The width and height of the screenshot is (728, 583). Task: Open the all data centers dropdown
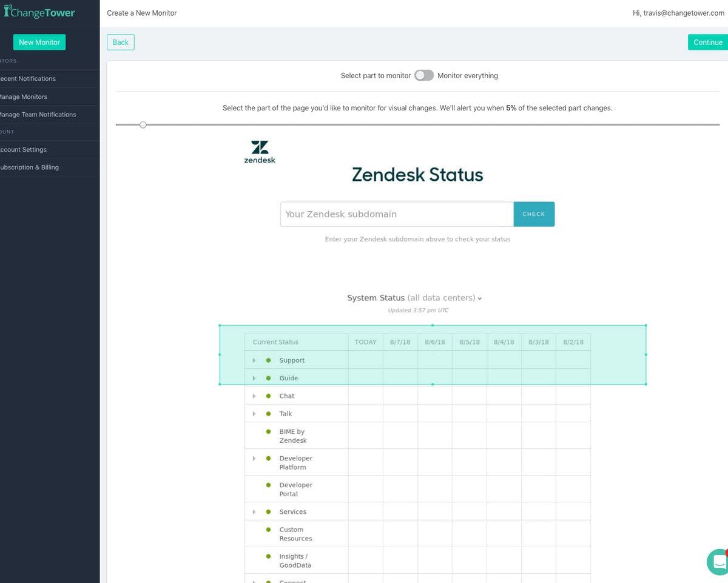[445, 298]
